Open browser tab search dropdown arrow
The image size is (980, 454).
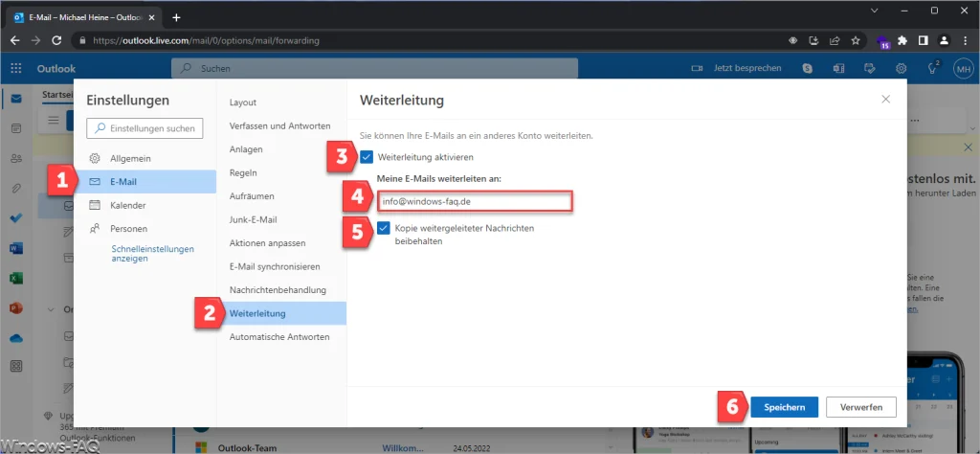tap(874, 10)
